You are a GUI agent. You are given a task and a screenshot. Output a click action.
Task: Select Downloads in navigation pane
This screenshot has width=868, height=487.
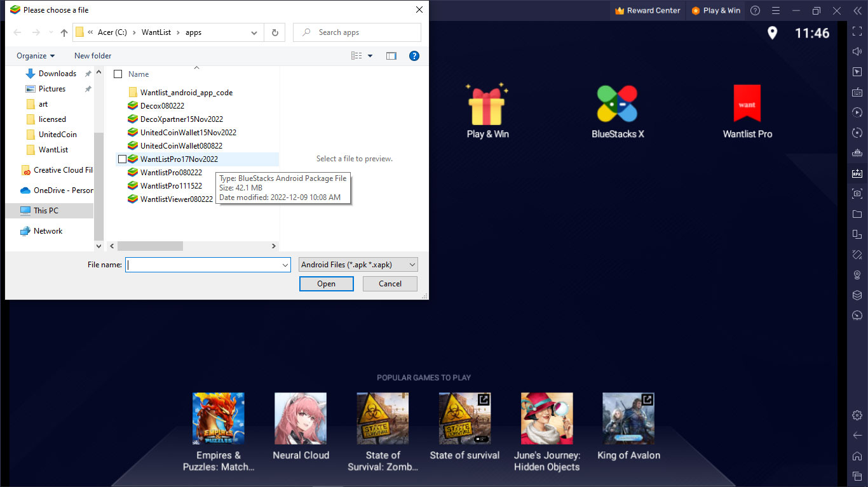point(57,74)
